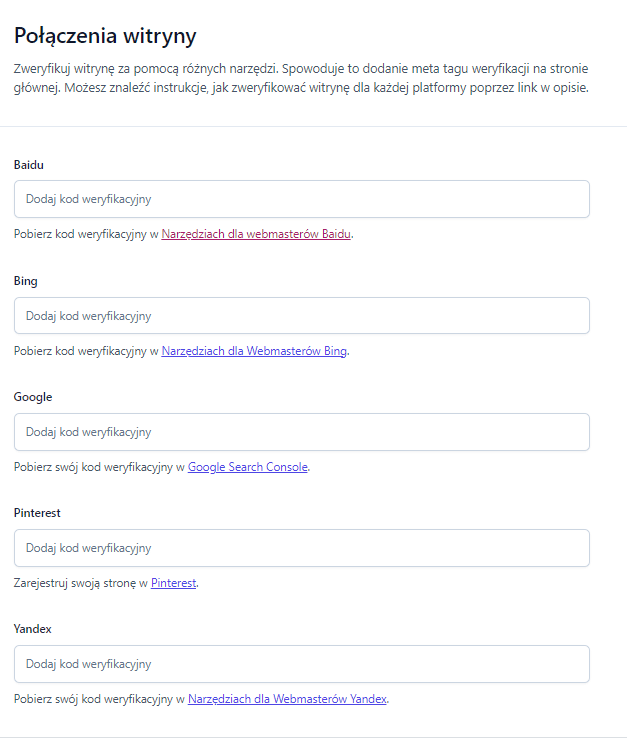627x738 pixels.
Task: Select the Google verification code input box
Action: (302, 432)
